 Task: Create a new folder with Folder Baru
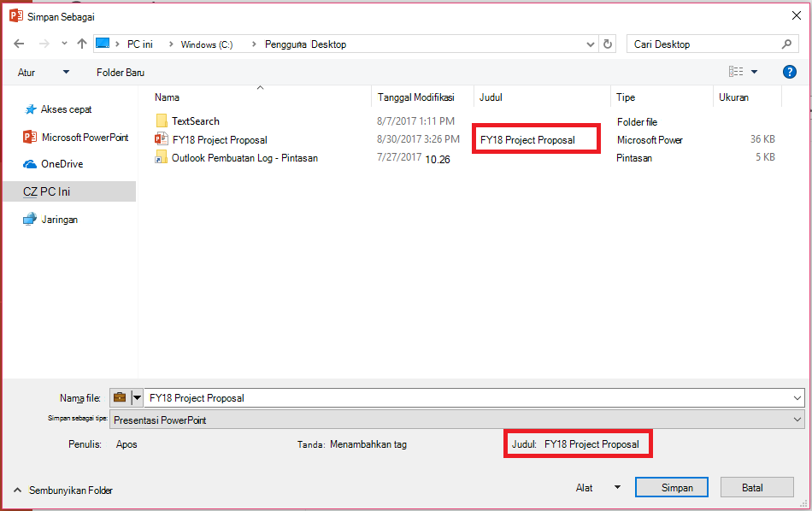click(x=121, y=73)
